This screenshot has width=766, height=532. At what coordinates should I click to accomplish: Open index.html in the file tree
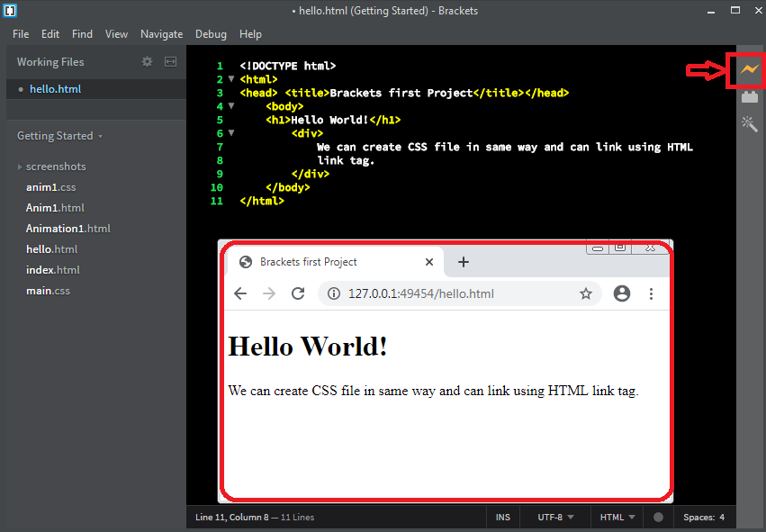[x=53, y=270]
